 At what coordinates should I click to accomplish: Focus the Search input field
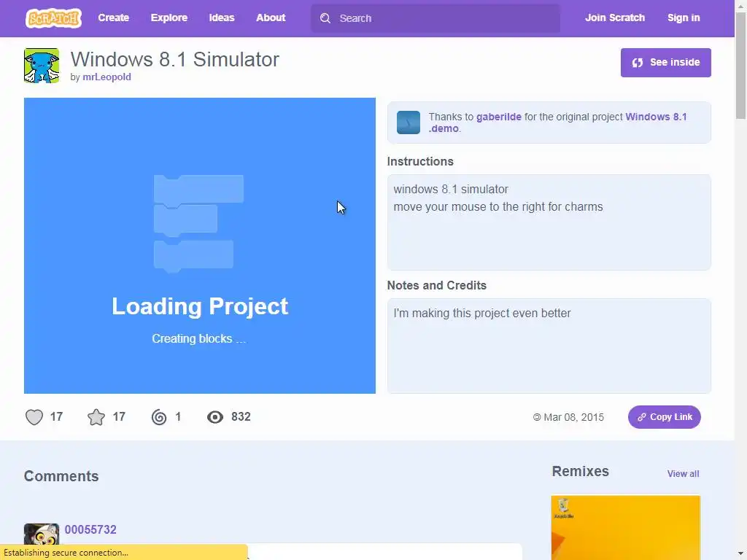click(x=436, y=18)
